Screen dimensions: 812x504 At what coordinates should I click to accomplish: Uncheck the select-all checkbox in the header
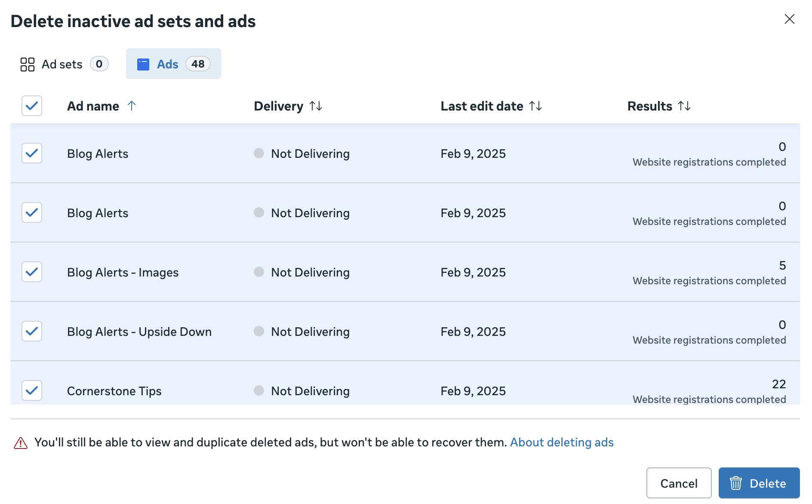point(31,106)
